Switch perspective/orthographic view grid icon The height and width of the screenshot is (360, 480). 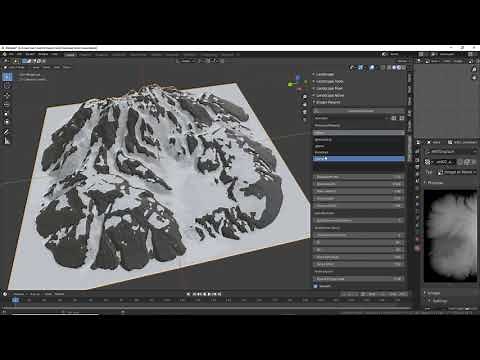click(305, 120)
